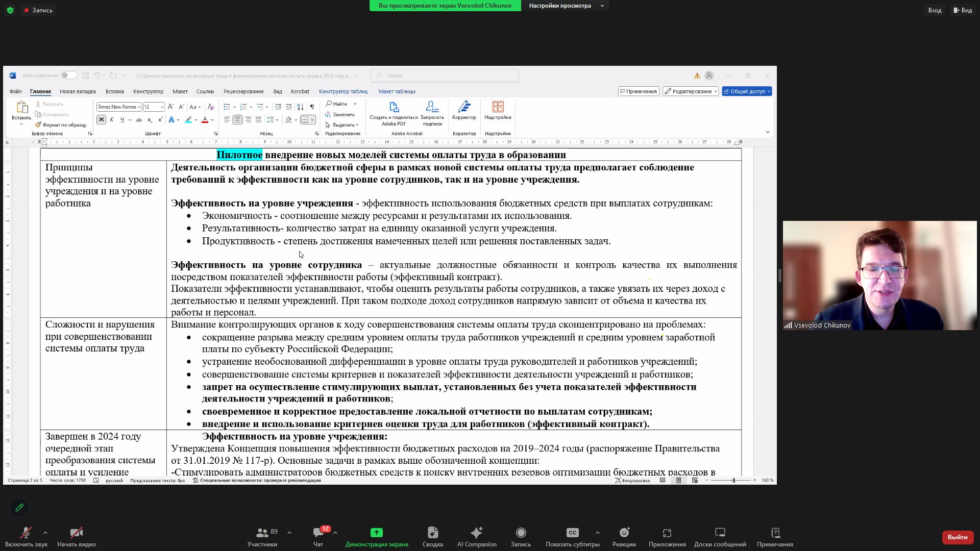Expand the captions options arrow
The width and height of the screenshot is (980, 551).
598,533
